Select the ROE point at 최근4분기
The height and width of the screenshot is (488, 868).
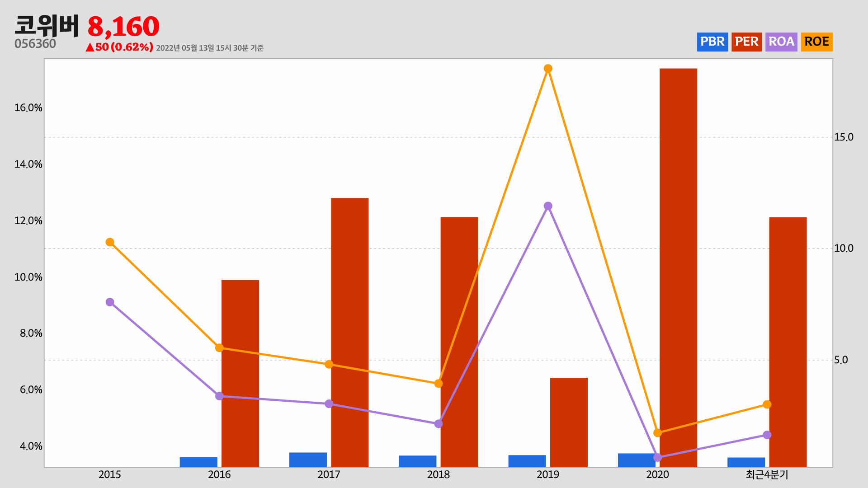click(767, 404)
